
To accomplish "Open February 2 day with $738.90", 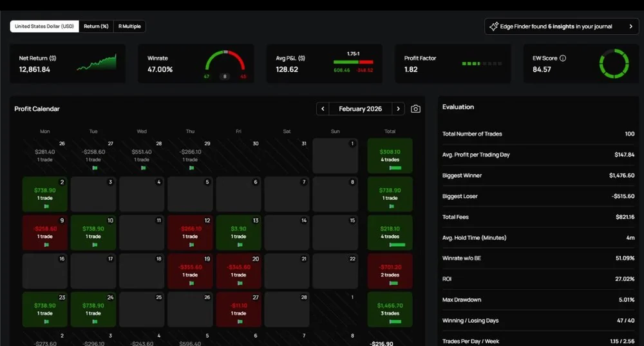I will (45, 194).
